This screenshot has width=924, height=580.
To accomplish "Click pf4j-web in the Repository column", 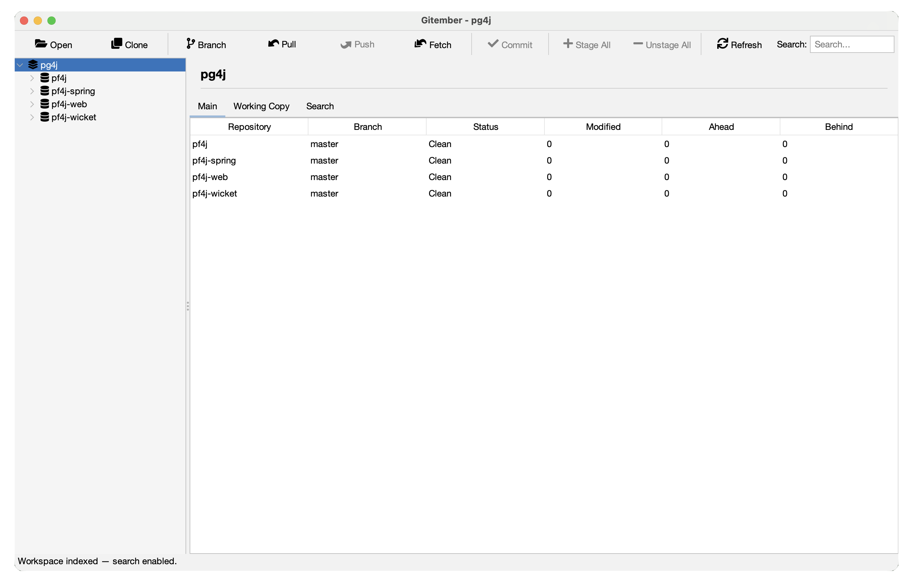I will click(x=249, y=177).
